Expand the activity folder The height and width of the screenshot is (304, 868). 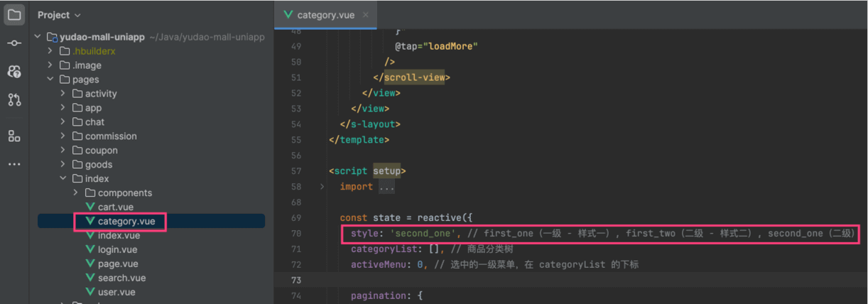click(63, 94)
